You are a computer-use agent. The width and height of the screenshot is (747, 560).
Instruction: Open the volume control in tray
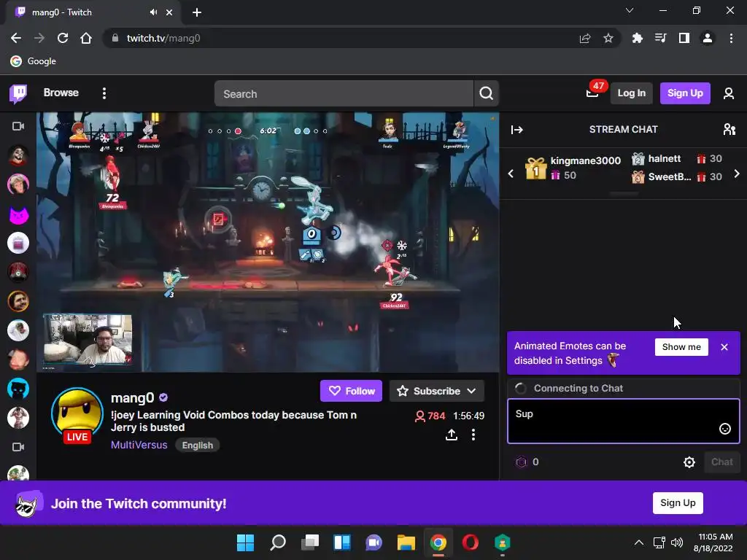point(676,542)
